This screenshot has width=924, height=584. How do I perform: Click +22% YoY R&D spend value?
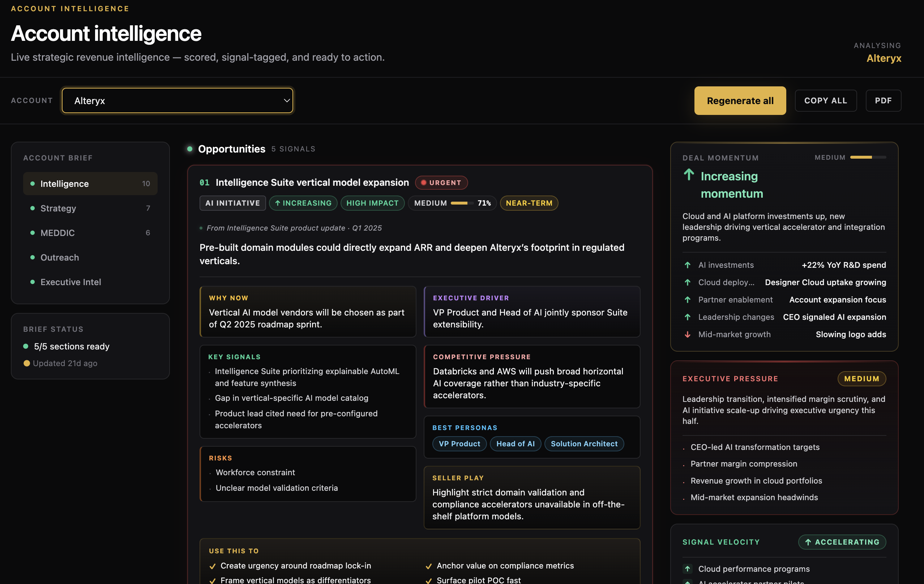[844, 265]
